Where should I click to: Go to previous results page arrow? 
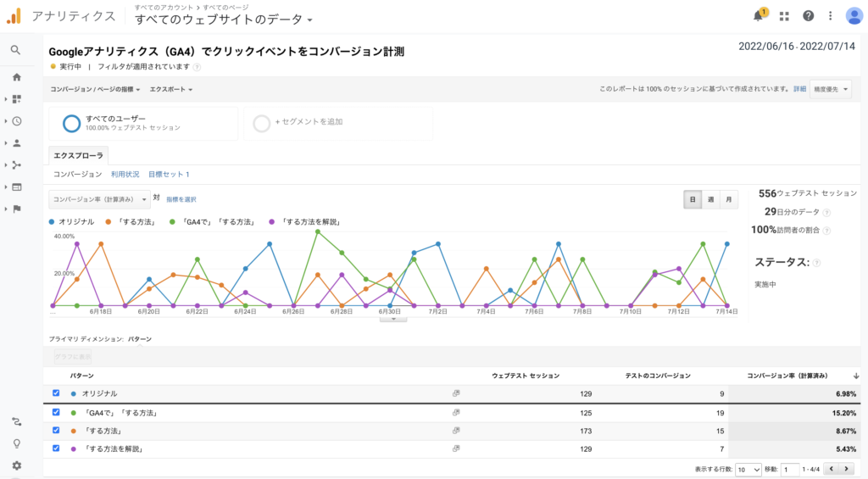pyautogui.click(x=831, y=469)
